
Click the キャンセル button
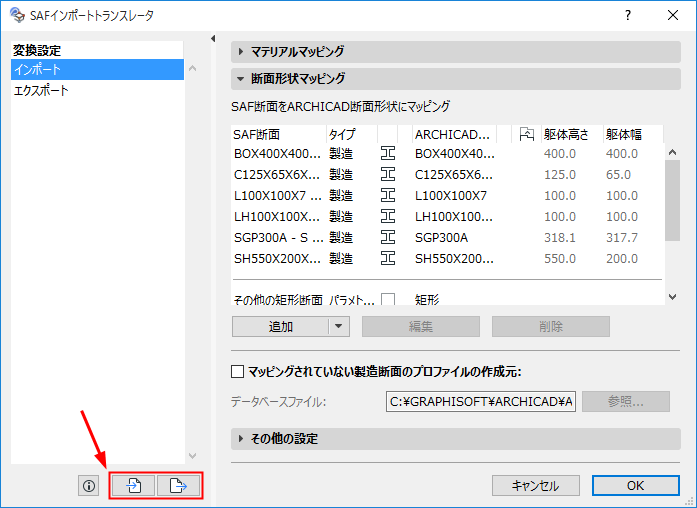click(536, 486)
